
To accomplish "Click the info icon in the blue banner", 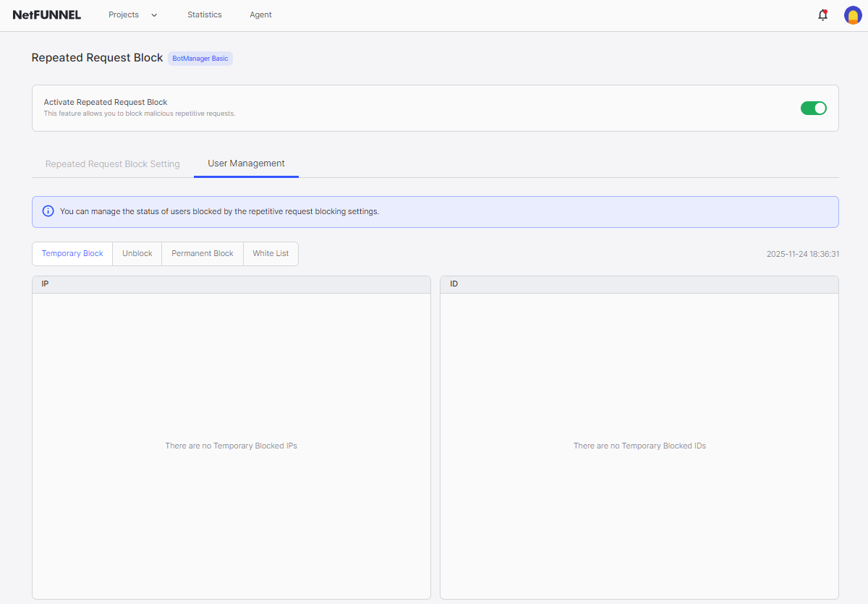I will click(x=48, y=210).
